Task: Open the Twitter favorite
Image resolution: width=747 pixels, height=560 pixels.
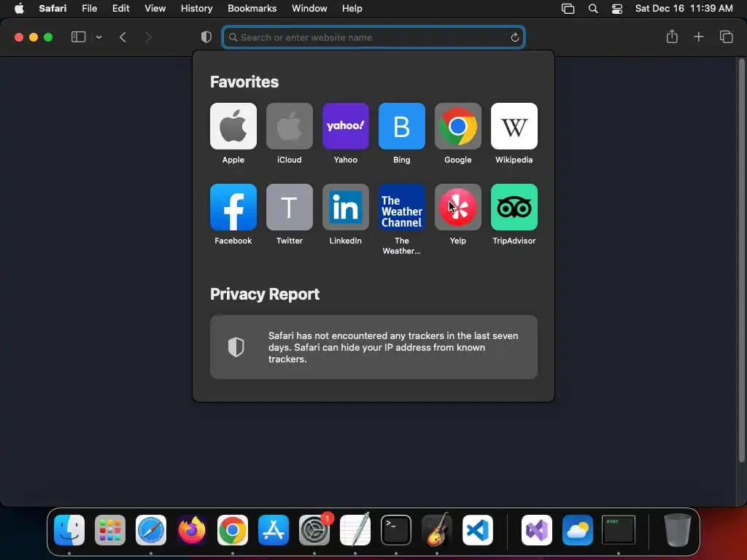Action: [289, 207]
